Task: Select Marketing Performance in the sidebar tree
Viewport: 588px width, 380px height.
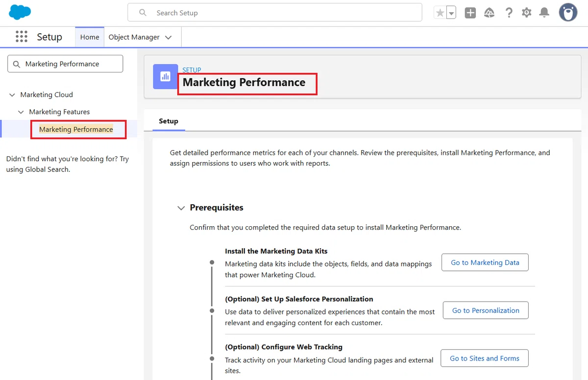Action: pyautogui.click(x=76, y=129)
